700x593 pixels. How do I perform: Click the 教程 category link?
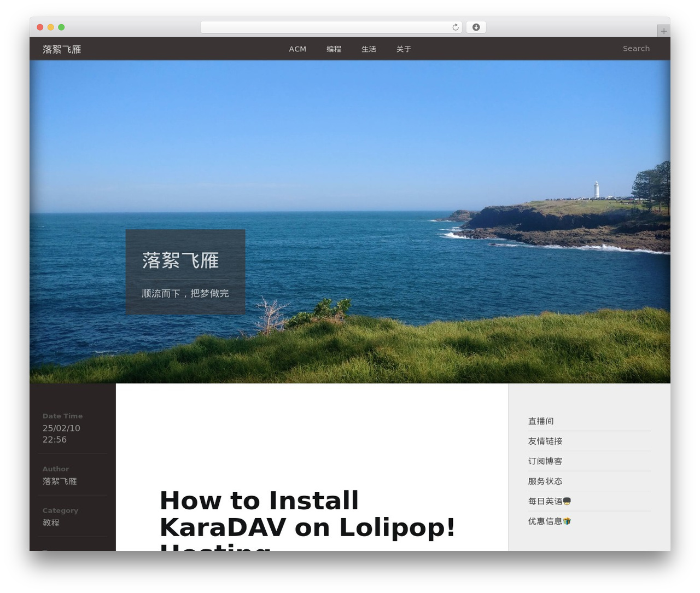(51, 523)
